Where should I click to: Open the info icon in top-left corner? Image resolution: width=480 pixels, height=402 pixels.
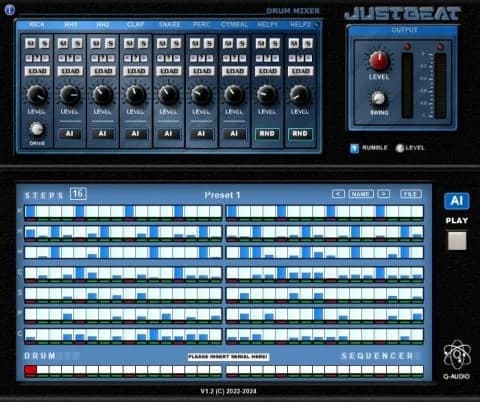(9, 10)
